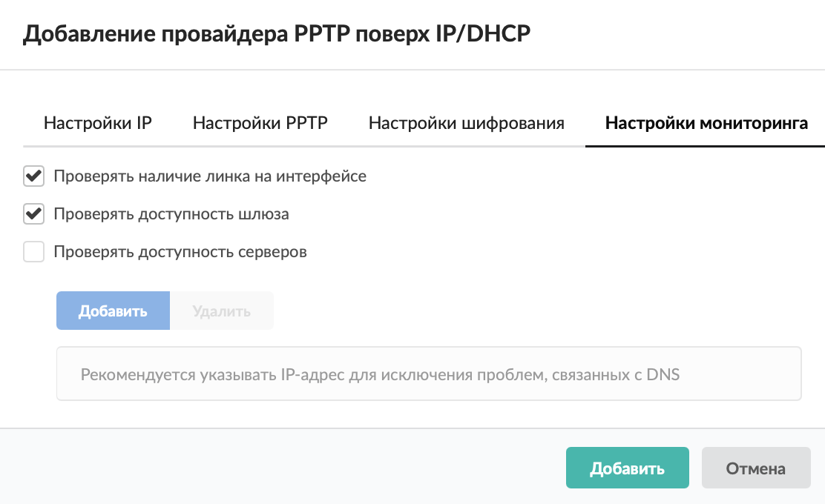Cancel the dialog using "Отмена"

755,468
